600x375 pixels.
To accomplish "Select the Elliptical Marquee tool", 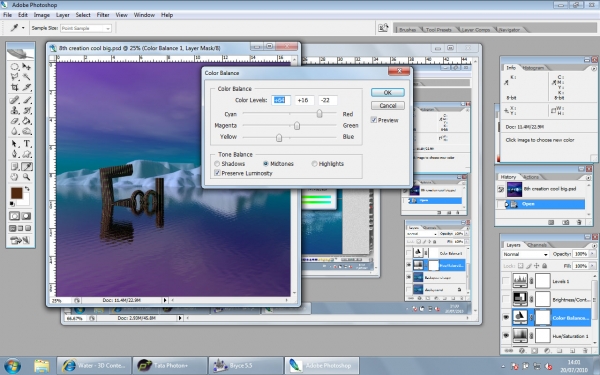I will coord(15,67).
